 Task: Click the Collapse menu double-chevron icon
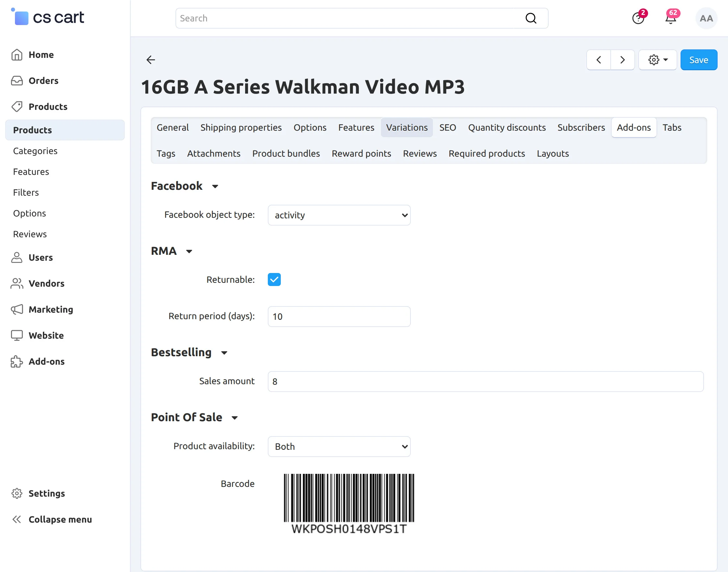16,519
